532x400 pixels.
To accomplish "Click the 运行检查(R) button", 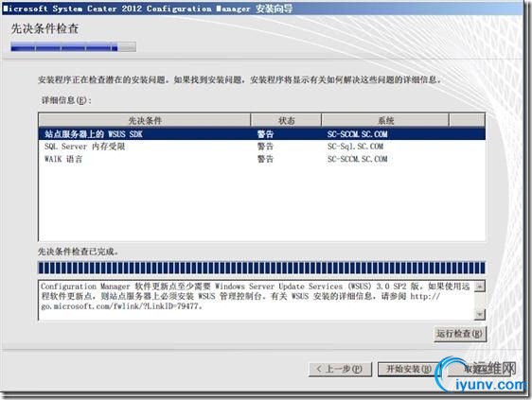I will 460,334.
